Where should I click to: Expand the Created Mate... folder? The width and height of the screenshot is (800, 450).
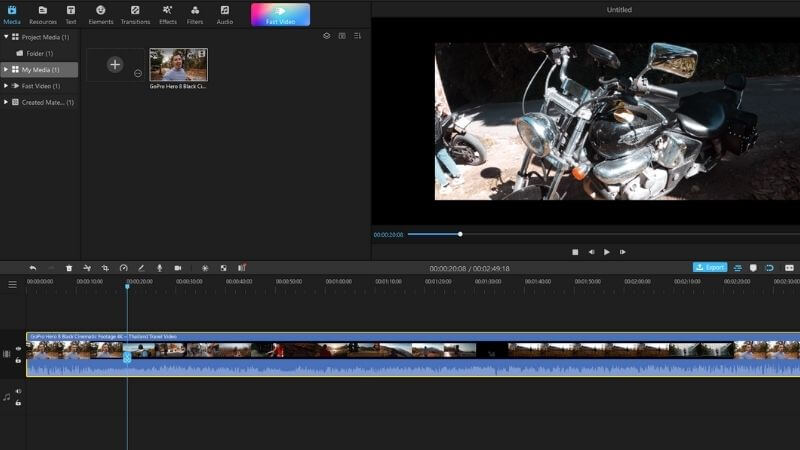(6, 102)
